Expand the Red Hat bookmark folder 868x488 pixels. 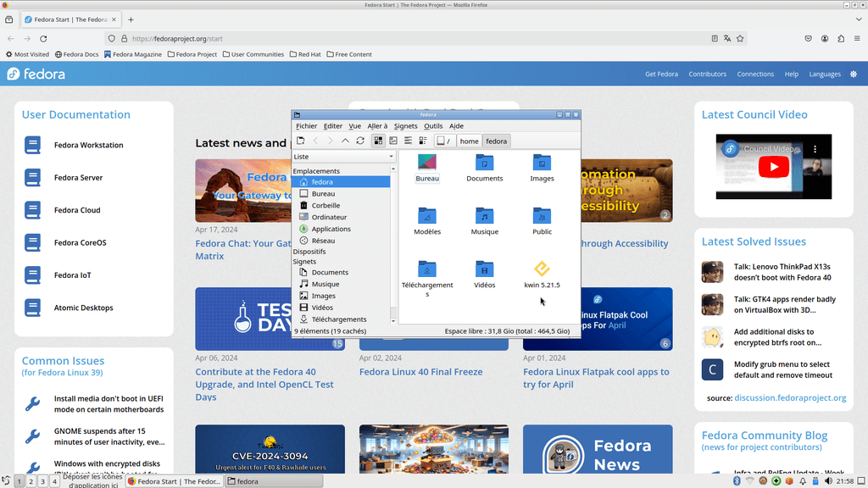coord(305,54)
